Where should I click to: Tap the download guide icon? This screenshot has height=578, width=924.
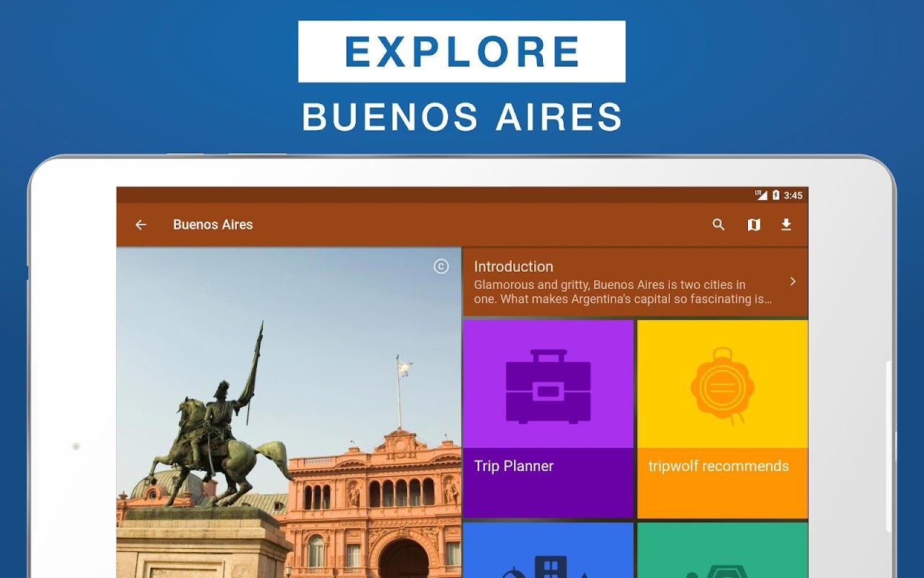[786, 225]
